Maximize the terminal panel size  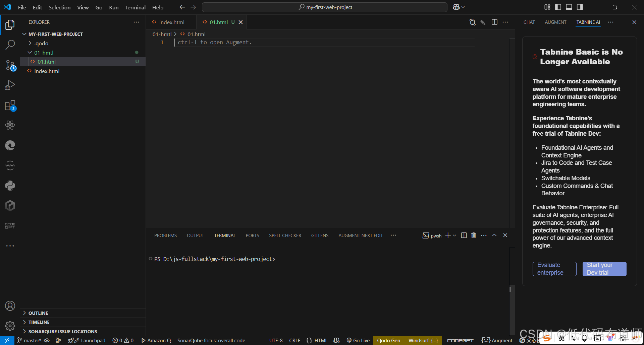coord(494,235)
